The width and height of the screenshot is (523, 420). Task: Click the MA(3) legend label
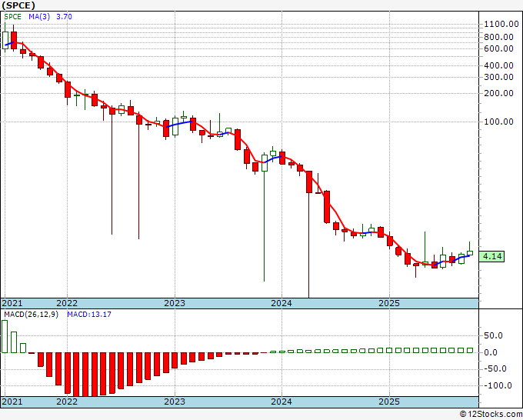[39, 17]
